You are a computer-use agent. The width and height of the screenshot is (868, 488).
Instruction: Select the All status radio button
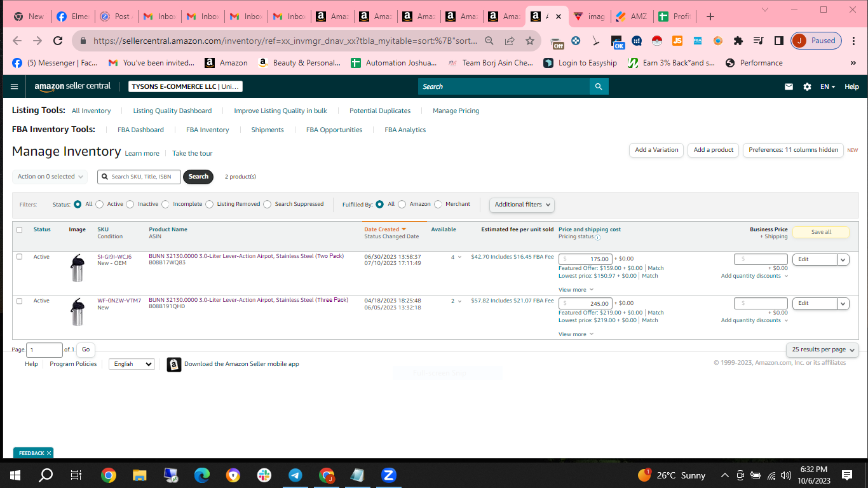coord(78,205)
